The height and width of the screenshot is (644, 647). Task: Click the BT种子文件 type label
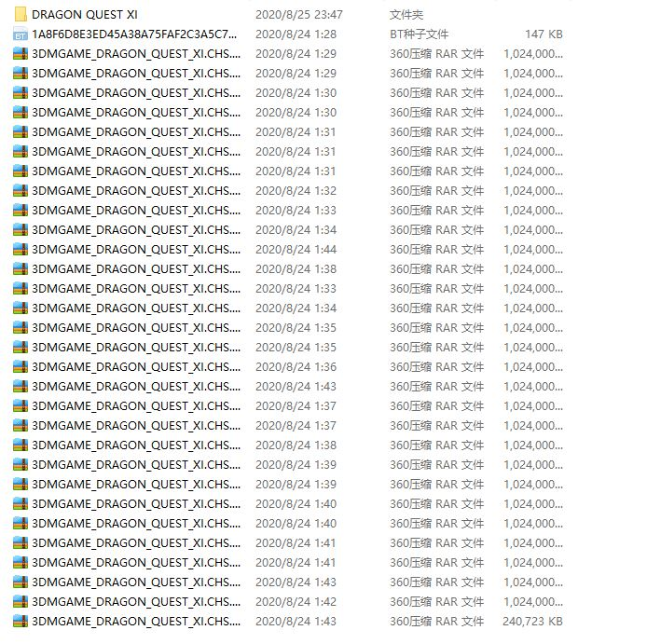[x=419, y=34]
